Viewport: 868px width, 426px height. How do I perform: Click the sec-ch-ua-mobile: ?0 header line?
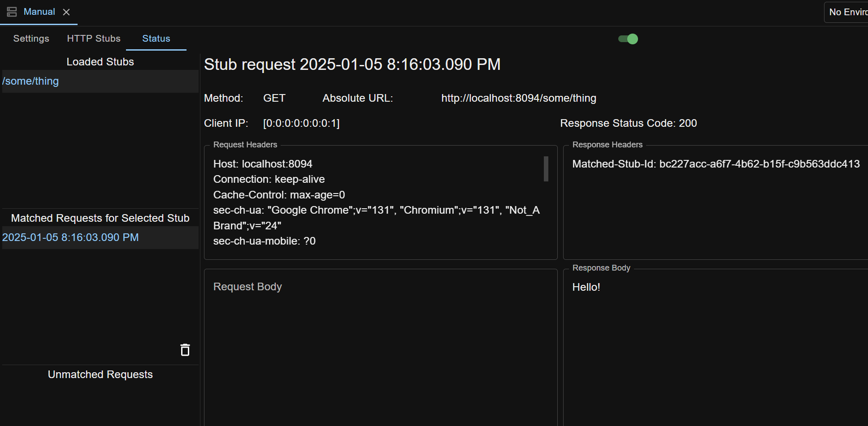click(x=265, y=241)
